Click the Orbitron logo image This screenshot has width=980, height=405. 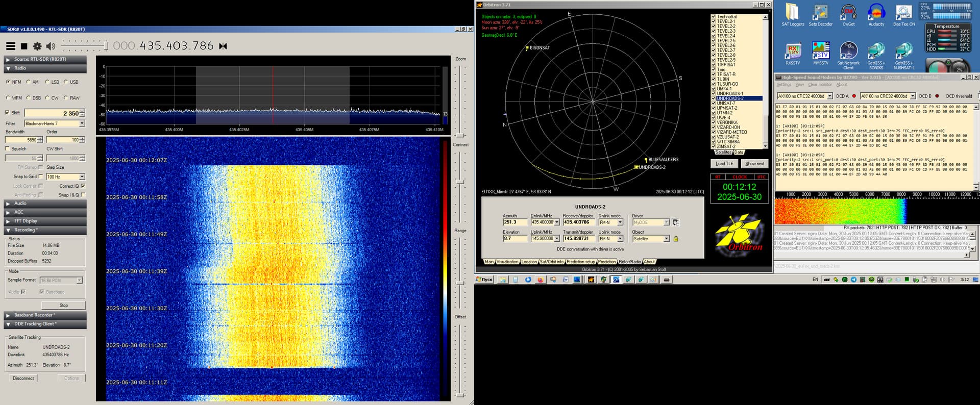[x=740, y=235]
